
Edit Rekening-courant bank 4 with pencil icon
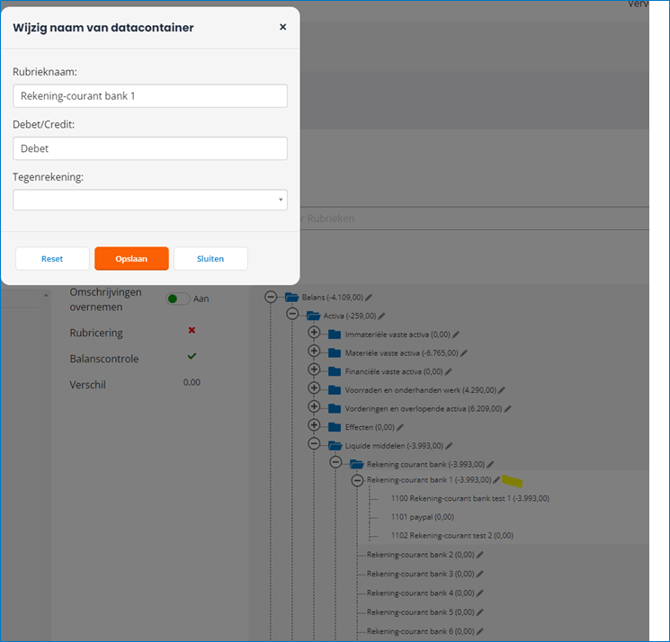[x=480, y=592]
